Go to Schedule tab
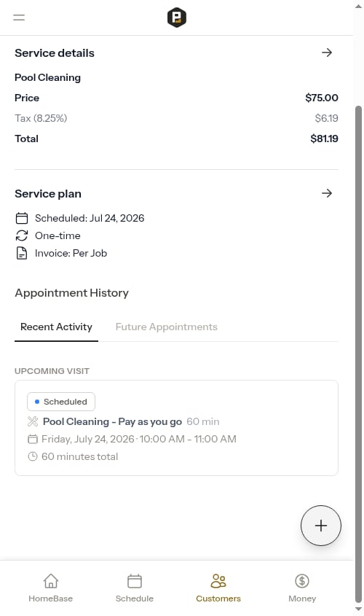364x616 pixels. [x=135, y=588]
